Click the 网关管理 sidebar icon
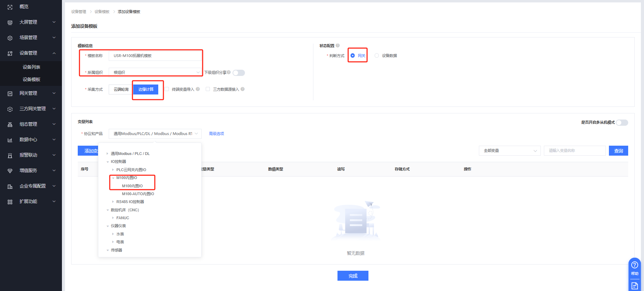Viewport: 644px width, 291px height. coord(10,93)
